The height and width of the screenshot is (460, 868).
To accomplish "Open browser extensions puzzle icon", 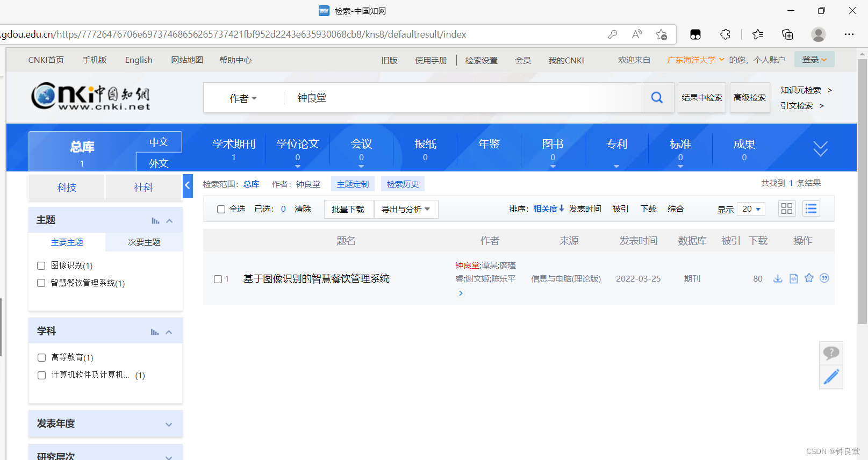I will 726,34.
